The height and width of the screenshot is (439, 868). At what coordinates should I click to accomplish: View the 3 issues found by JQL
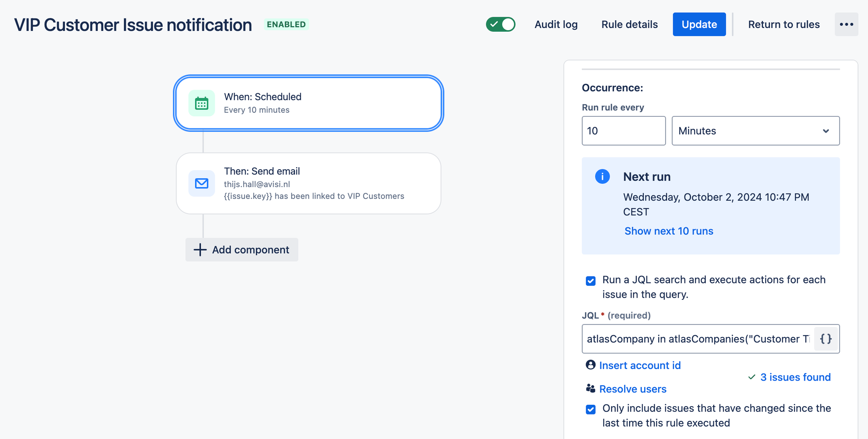click(x=795, y=377)
